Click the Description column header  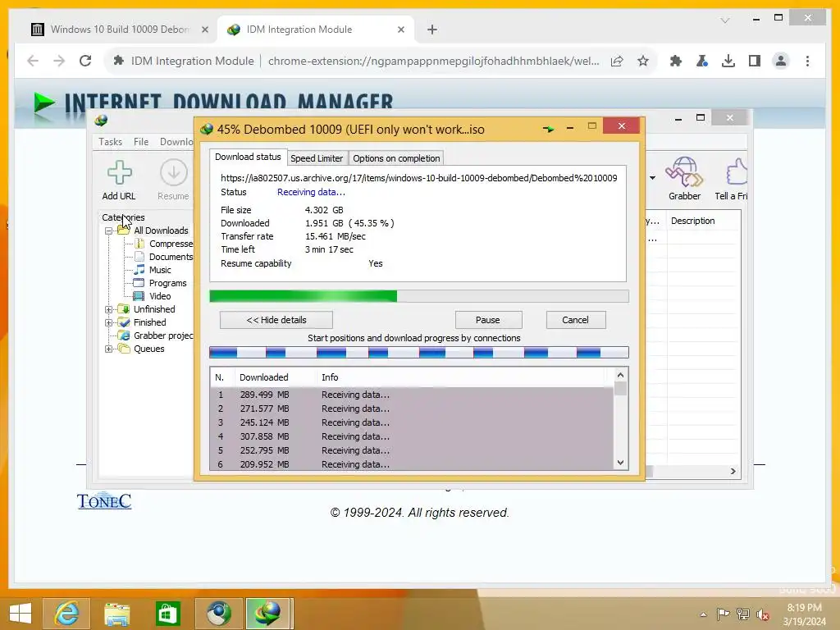pyautogui.click(x=704, y=221)
